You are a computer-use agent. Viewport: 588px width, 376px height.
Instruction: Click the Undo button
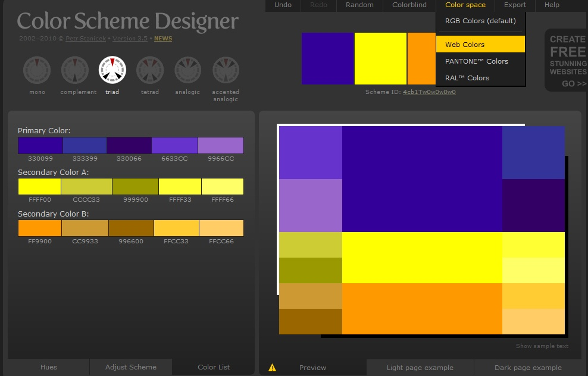283,5
